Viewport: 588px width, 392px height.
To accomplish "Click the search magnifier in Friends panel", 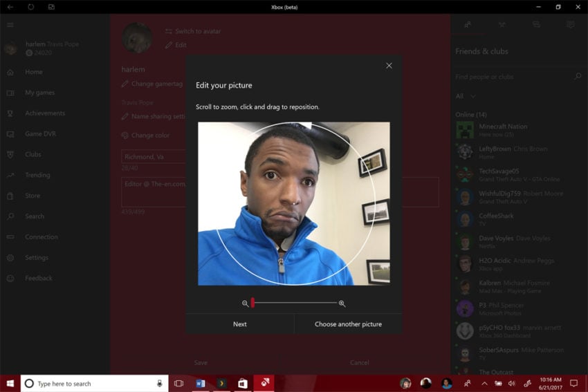I will click(x=578, y=77).
